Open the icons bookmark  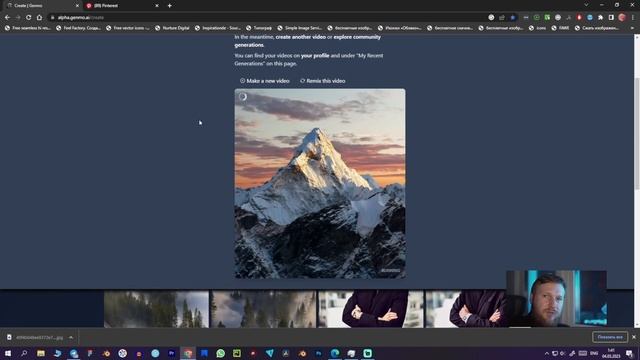538,28
